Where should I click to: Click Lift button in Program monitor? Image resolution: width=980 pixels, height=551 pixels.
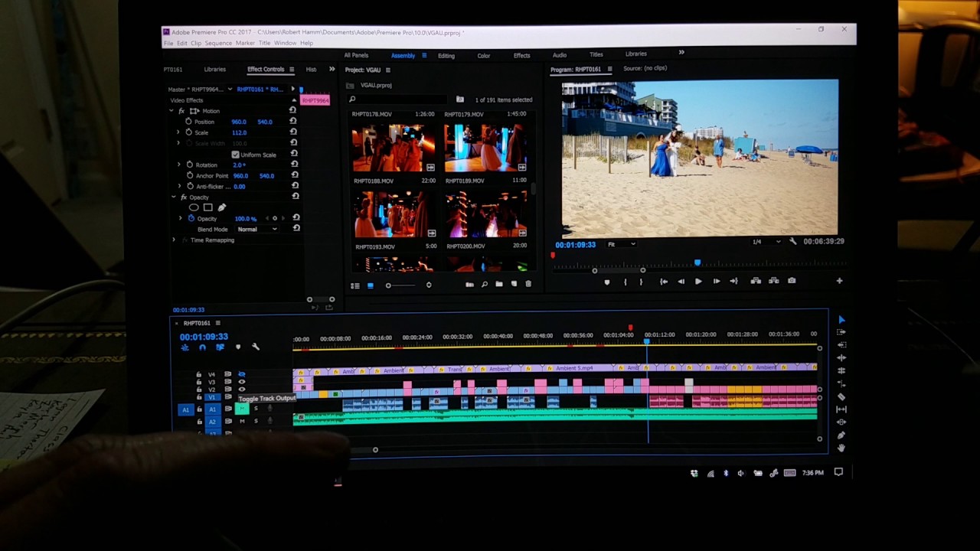coord(756,281)
